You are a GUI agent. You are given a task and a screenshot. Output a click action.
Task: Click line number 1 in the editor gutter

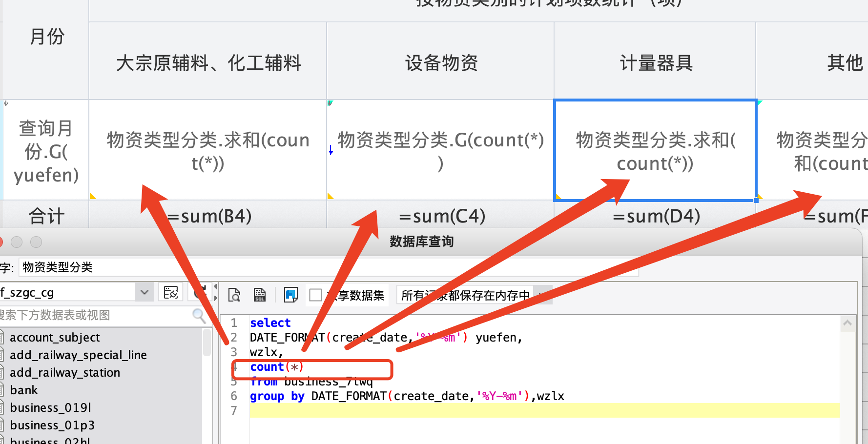pyautogui.click(x=234, y=323)
